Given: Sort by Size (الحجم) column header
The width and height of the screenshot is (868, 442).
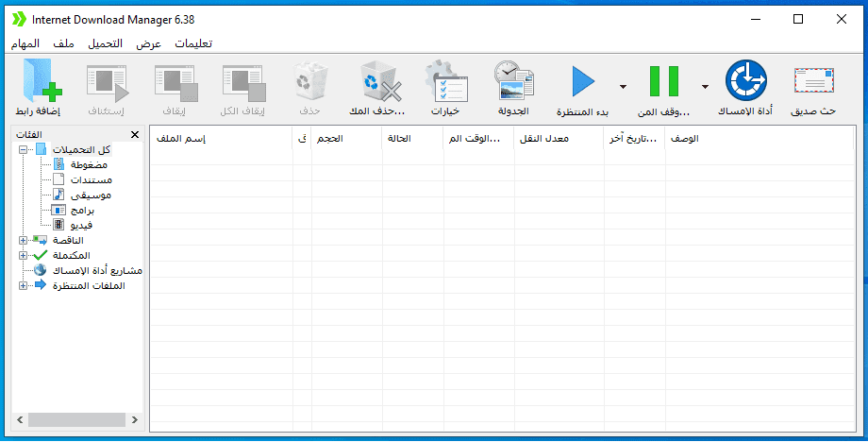Looking at the screenshot, I should click(x=346, y=139).
